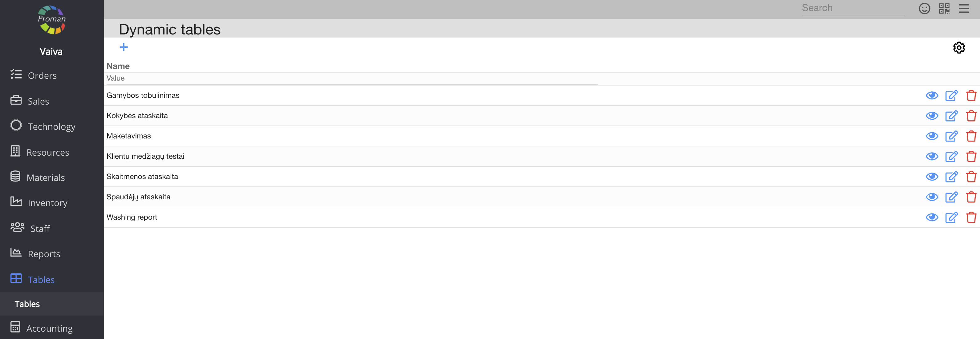Expand the Reports sidebar section
The height and width of the screenshot is (339, 980).
(x=44, y=254)
